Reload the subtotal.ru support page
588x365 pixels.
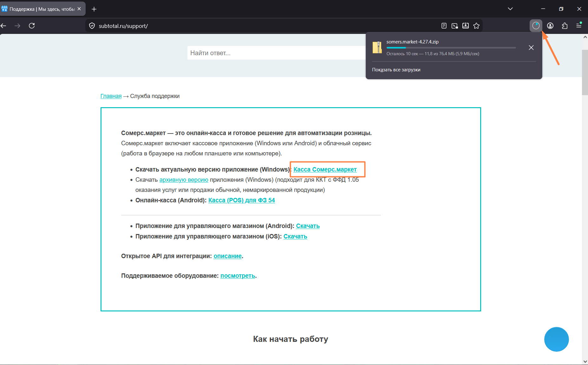[x=32, y=26]
